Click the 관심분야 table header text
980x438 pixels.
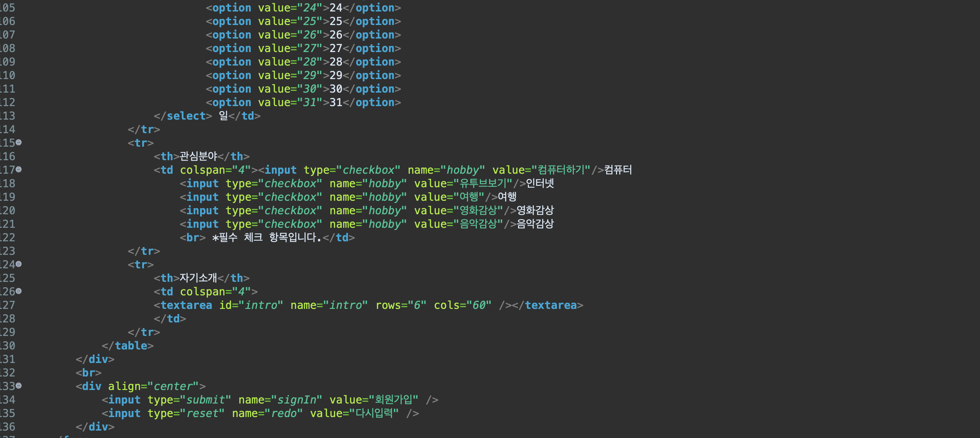click(x=198, y=156)
